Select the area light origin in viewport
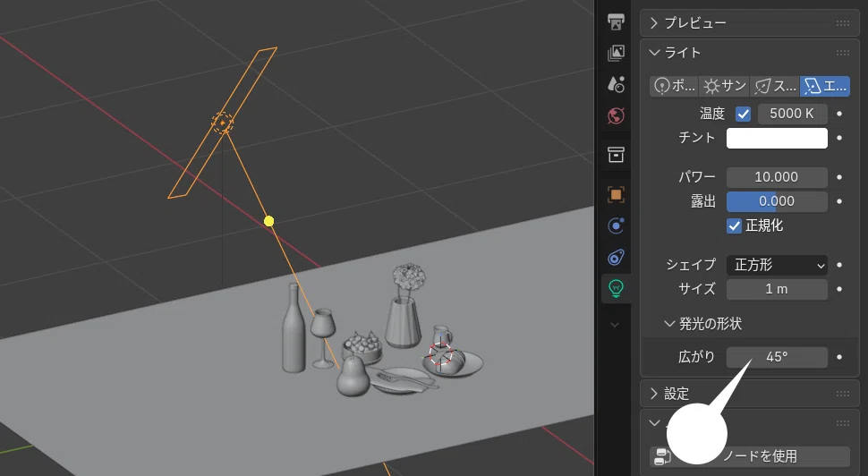 pyautogui.click(x=223, y=123)
